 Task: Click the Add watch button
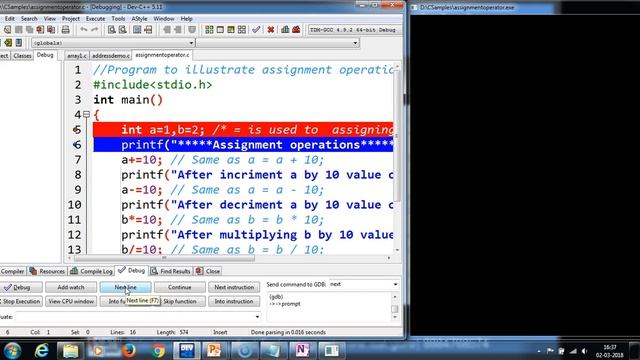[x=71, y=287]
